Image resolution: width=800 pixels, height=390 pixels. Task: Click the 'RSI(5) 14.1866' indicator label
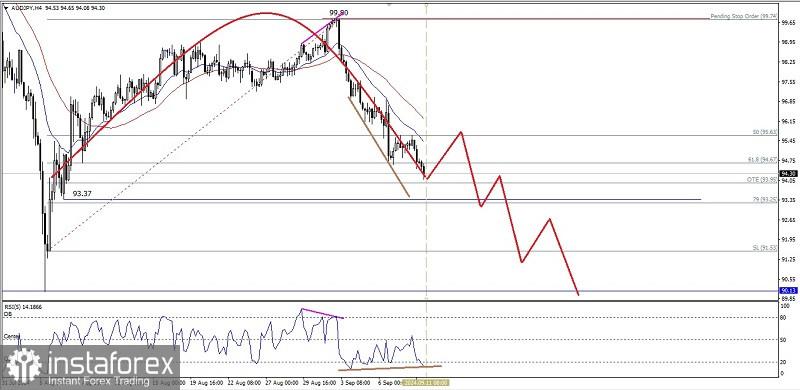(23, 307)
